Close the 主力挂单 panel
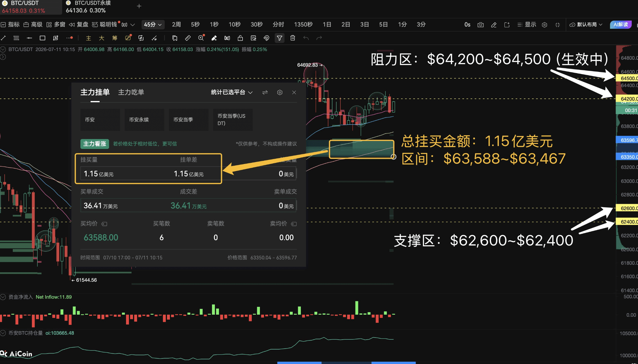This screenshot has width=638, height=364. coord(294,92)
